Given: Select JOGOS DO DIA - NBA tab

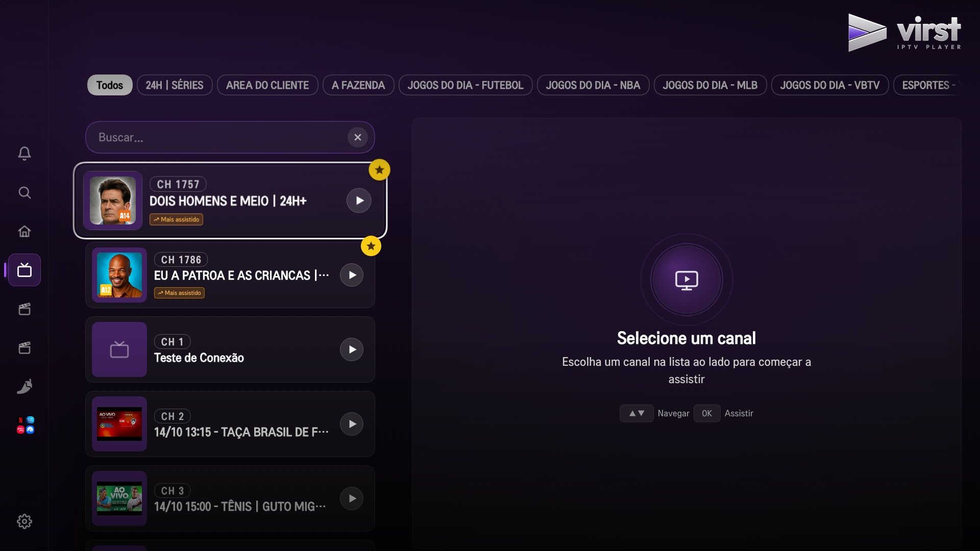Looking at the screenshot, I should click(593, 85).
